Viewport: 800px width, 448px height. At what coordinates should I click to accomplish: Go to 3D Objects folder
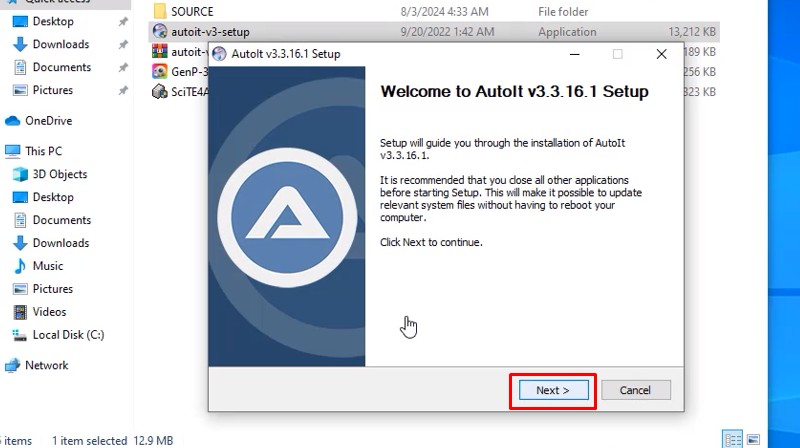tap(59, 174)
